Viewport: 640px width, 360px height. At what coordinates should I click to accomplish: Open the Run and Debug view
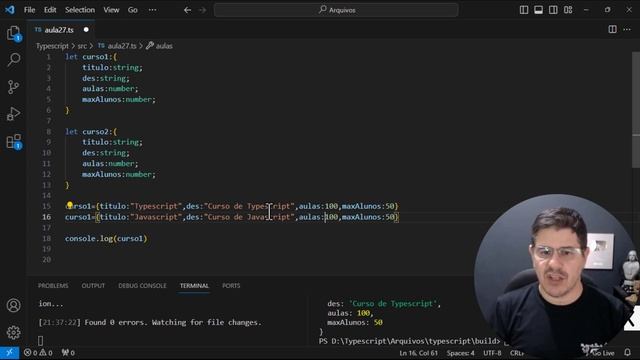tap(13, 114)
